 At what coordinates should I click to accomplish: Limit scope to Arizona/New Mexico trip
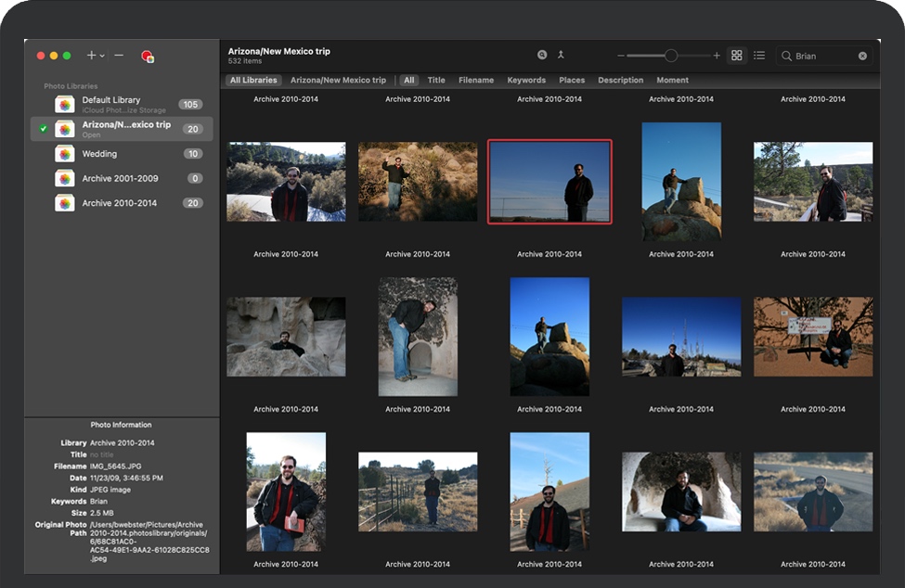click(338, 81)
